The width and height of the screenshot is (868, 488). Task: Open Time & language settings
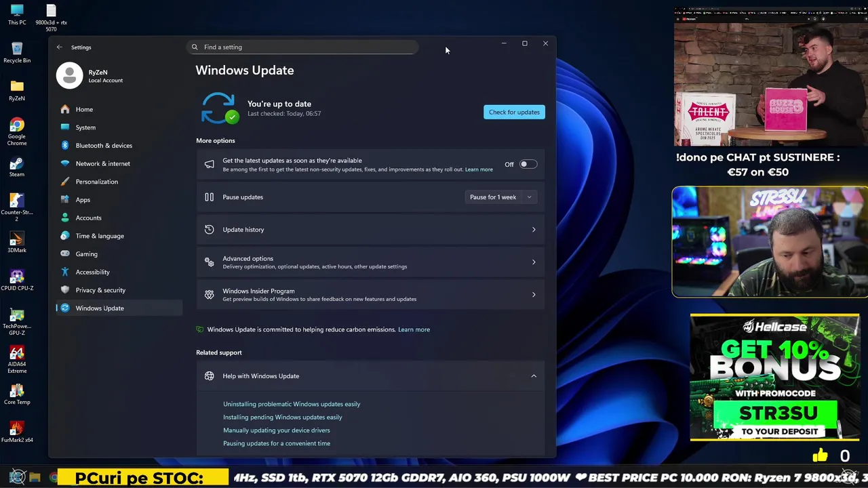pos(119,236)
